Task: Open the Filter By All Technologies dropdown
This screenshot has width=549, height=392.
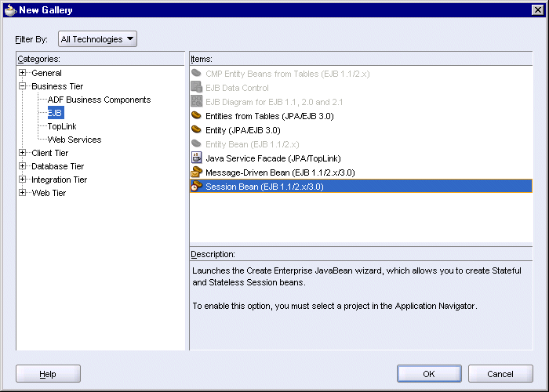Action: pos(97,39)
